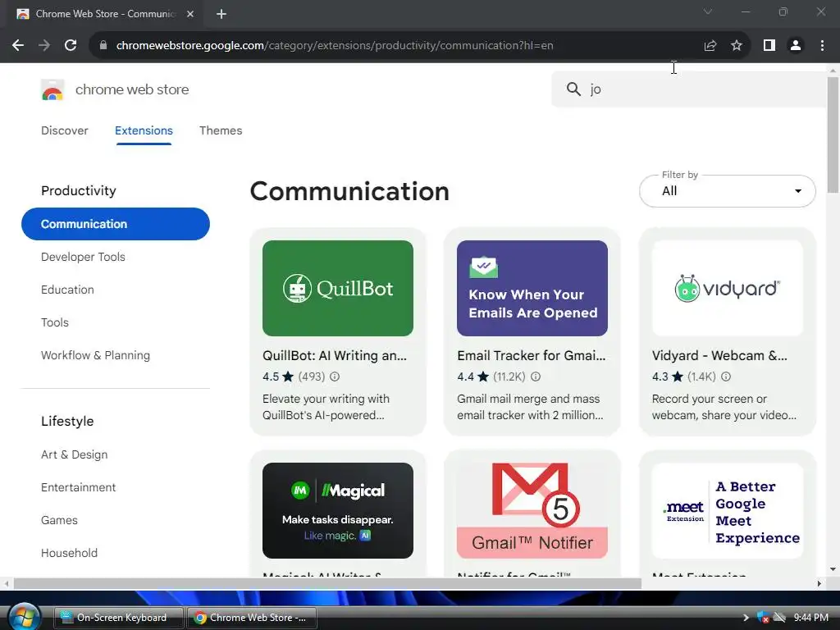Click the vertical page scrollbar
Viewport: 840px width, 630px height.
tap(833, 135)
